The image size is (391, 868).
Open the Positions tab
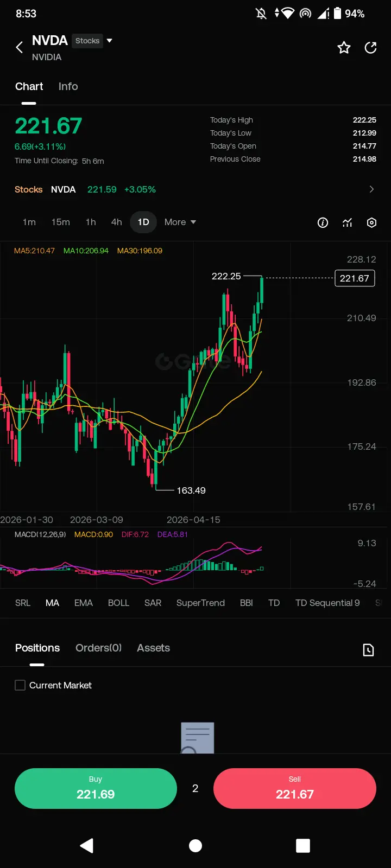[37, 648]
